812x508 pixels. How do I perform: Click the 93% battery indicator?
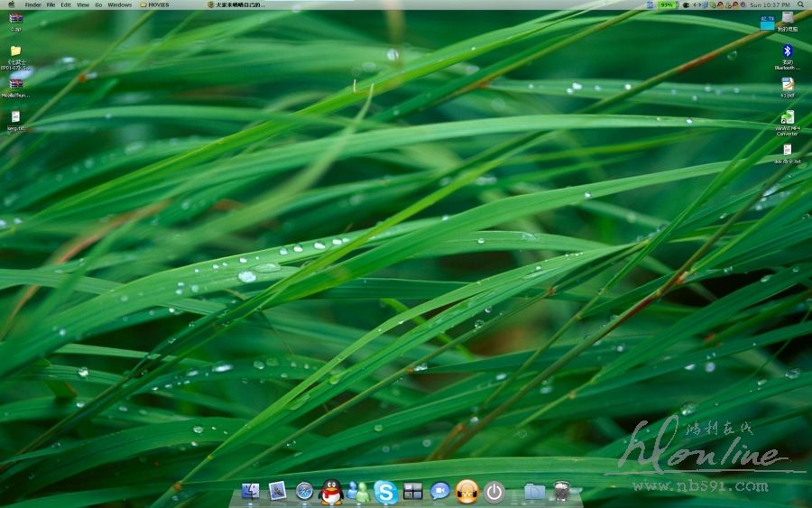666,5
